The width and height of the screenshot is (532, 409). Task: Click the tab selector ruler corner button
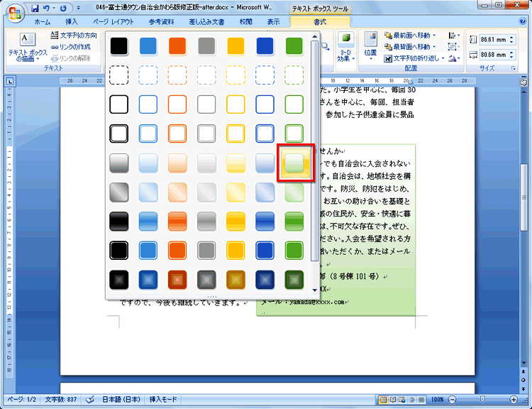pyautogui.click(x=10, y=81)
